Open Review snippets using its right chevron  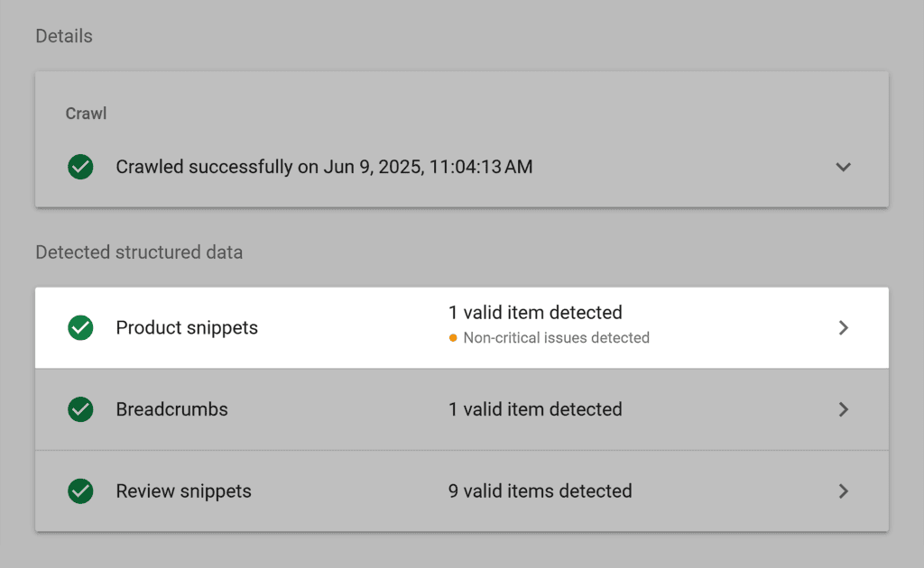pyautogui.click(x=844, y=491)
